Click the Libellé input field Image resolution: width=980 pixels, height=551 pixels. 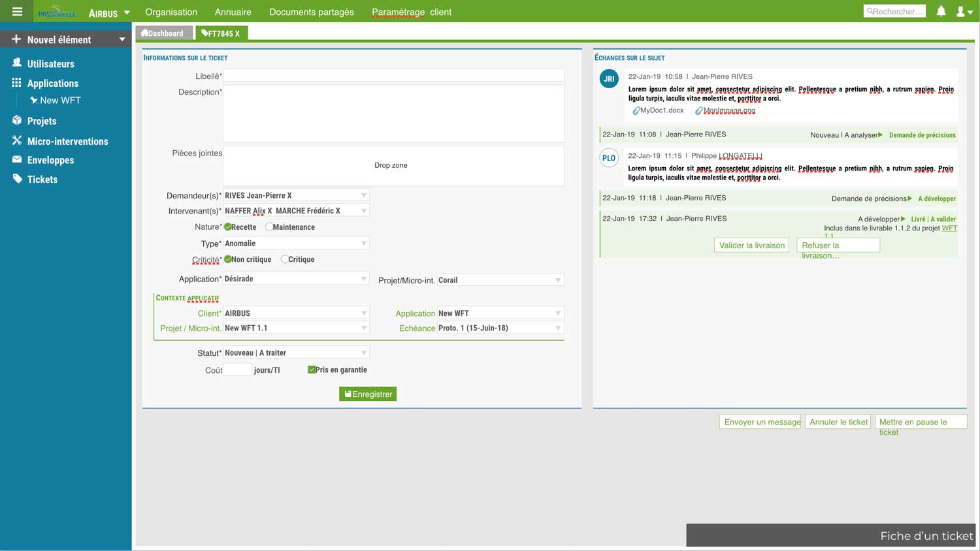pyautogui.click(x=393, y=75)
